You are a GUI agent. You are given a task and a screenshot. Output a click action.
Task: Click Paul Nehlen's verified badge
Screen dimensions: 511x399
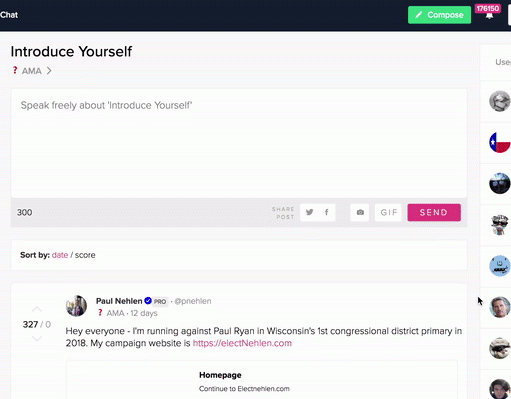148,301
